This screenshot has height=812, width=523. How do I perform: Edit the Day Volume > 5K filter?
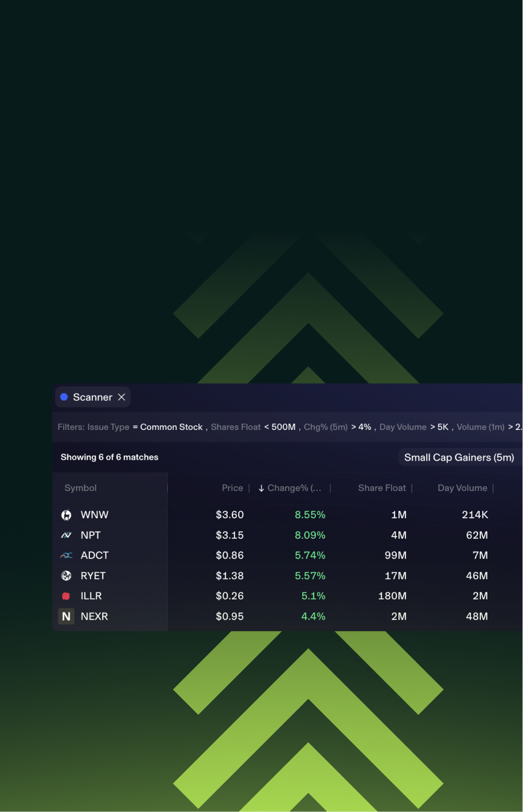pyautogui.click(x=414, y=427)
